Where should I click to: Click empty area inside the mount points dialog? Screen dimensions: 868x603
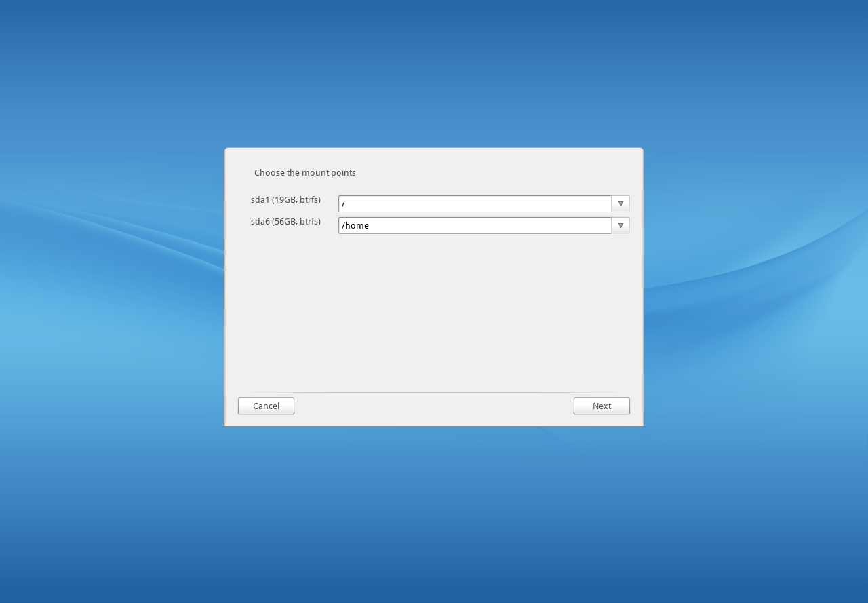[x=434, y=312]
